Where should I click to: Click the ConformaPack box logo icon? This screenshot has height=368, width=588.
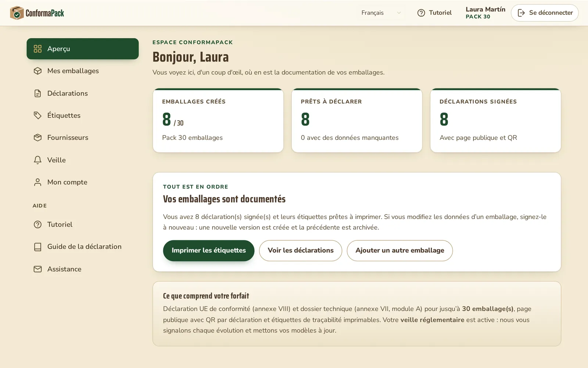coord(17,13)
